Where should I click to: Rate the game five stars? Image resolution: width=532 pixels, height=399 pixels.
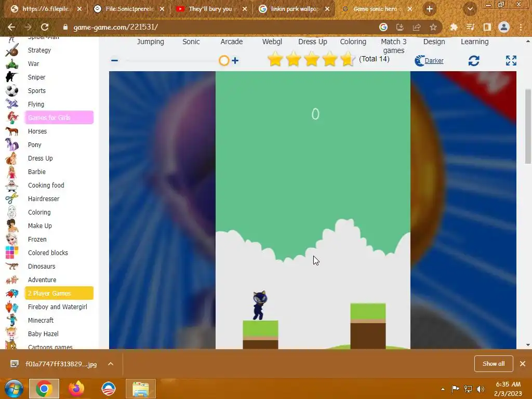(347, 60)
